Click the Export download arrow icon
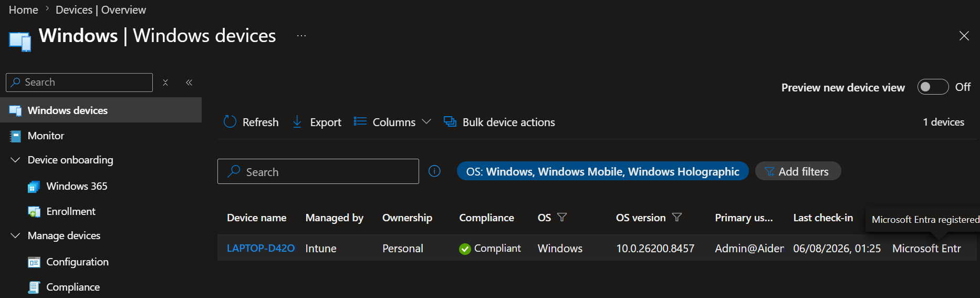 coord(297,122)
